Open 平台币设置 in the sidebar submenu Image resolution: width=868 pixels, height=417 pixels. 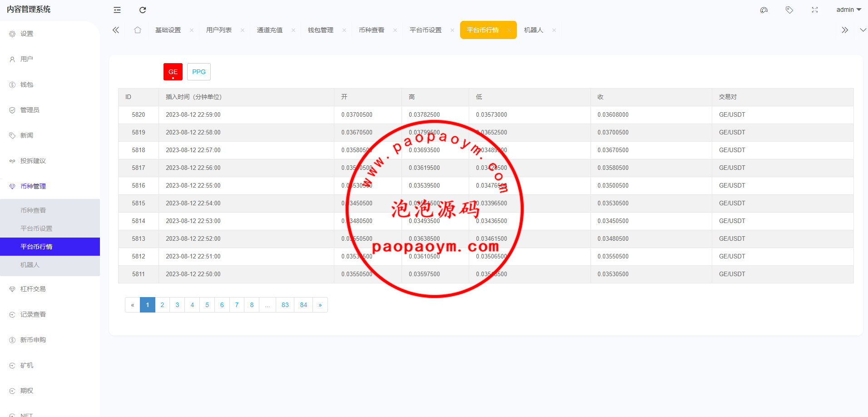(x=36, y=228)
